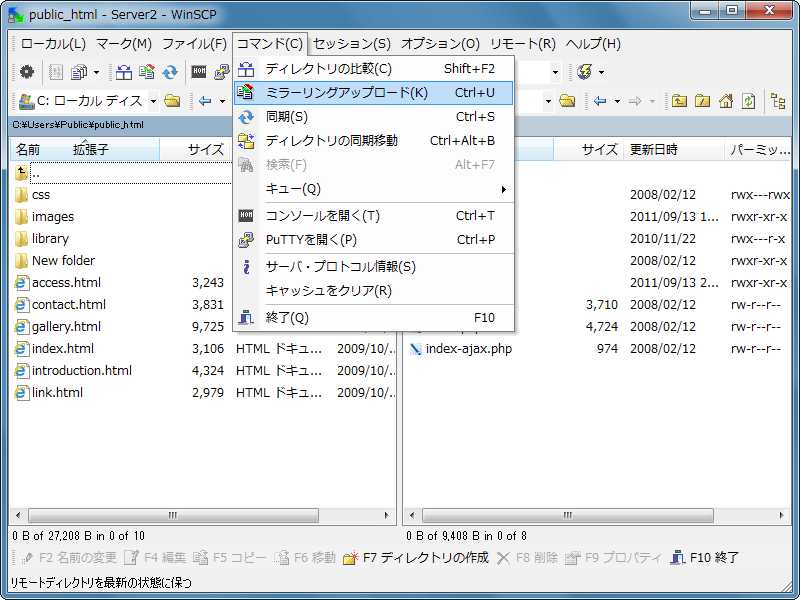Sort remote files by パーミッ... column
Image resolution: width=800 pixels, height=600 pixels.
point(758,149)
